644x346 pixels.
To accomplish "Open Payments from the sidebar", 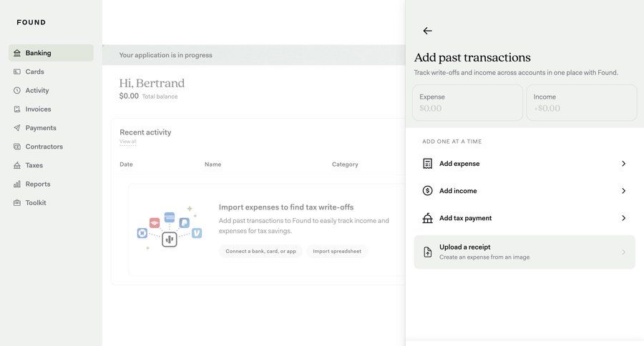I will tap(51, 128).
